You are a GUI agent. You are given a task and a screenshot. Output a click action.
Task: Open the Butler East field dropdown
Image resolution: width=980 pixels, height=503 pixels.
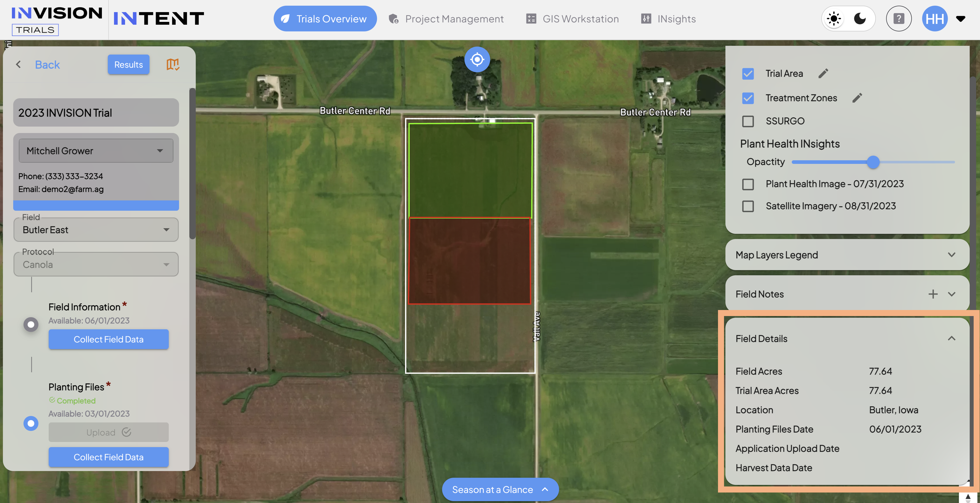[x=96, y=230]
